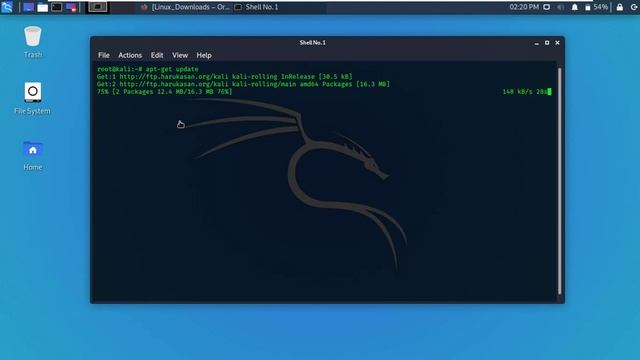The width and height of the screenshot is (640, 360).
Task: Open the display/network icon next to the clock
Action: point(547,7)
